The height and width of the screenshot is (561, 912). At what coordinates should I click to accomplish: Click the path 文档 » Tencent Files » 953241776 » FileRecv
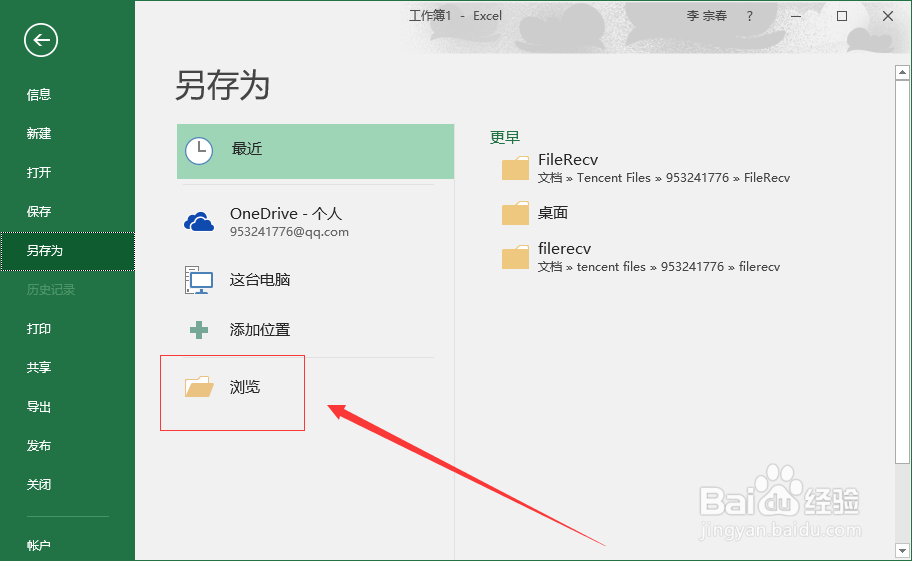[x=664, y=178]
